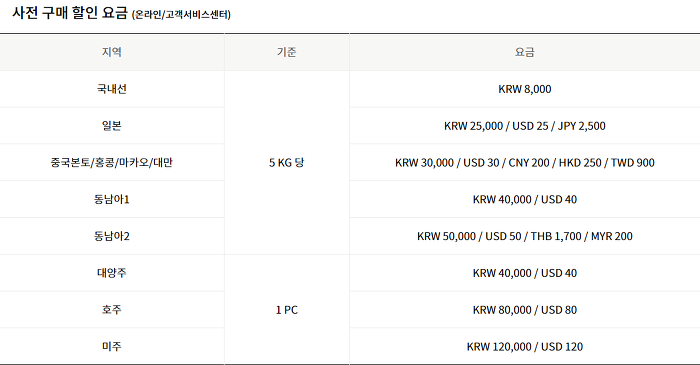Click the region cell '미주'

pyautogui.click(x=112, y=346)
